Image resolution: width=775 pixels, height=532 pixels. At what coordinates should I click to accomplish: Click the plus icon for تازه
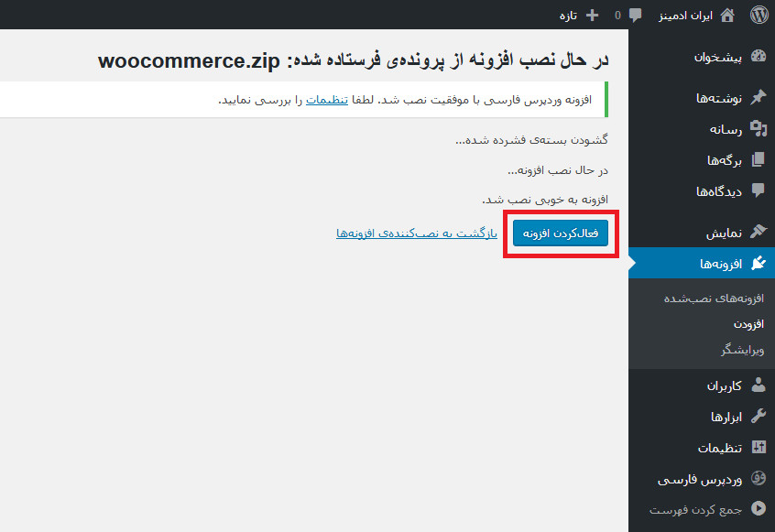[x=592, y=16]
